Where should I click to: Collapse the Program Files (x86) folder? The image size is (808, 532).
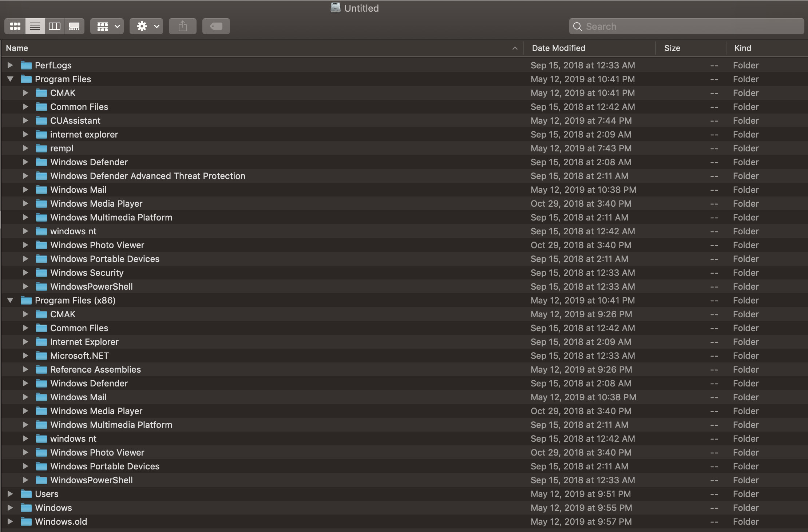click(x=10, y=300)
